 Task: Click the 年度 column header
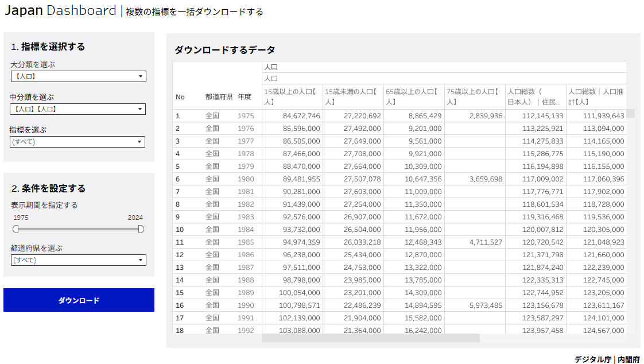coord(245,97)
